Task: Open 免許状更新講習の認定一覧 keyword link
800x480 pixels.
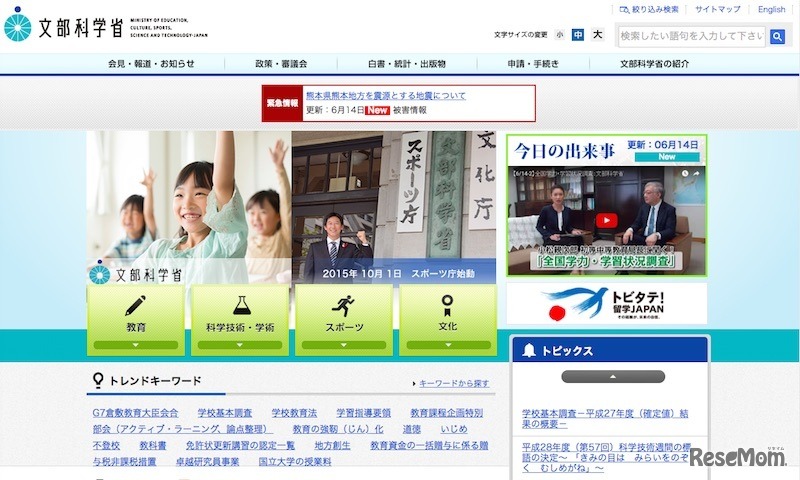Action: click(x=240, y=445)
